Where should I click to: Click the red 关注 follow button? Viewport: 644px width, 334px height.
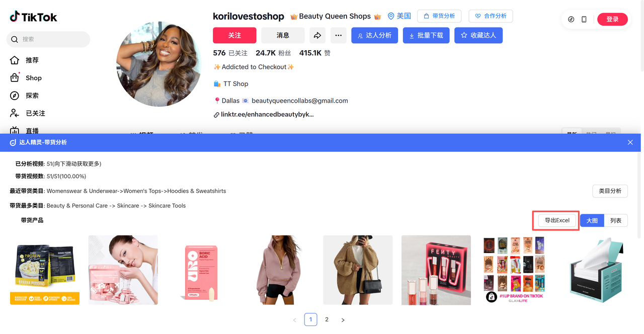(234, 35)
